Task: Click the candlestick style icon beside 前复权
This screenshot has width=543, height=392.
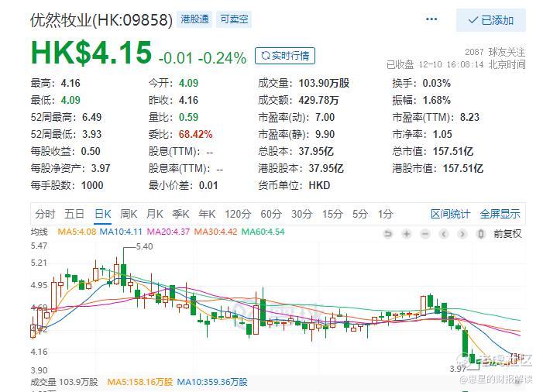Action: [481, 234]
